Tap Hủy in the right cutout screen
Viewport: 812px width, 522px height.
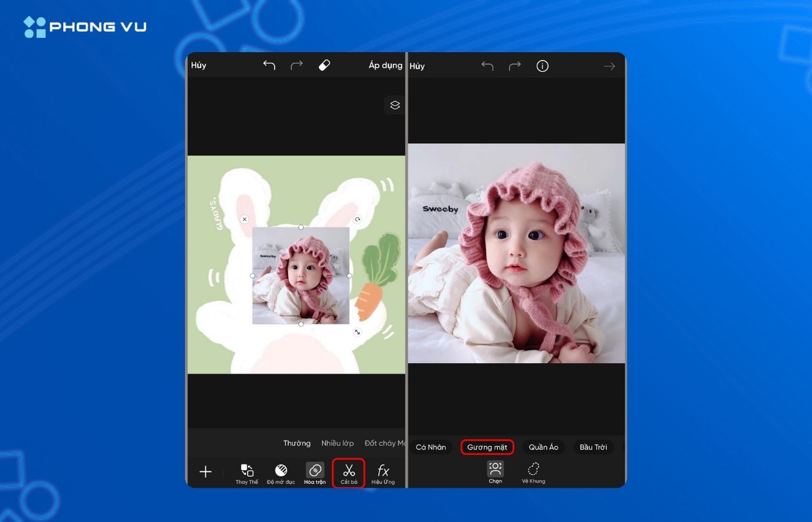(x=417, y=66)
